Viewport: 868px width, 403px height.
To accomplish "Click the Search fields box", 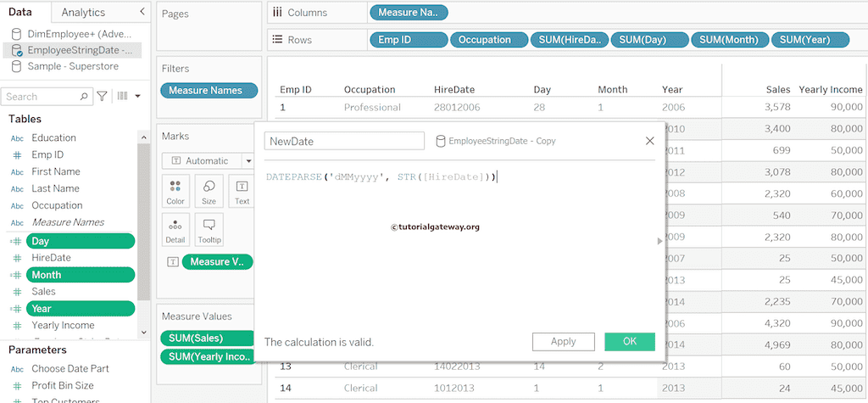I will click(x=47, y=97).
